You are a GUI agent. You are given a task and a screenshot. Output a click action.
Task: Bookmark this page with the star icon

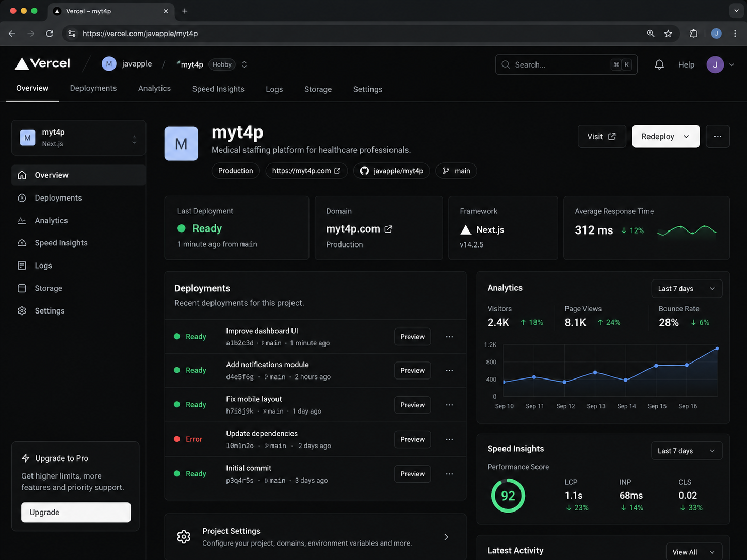[x=668, y=34]
